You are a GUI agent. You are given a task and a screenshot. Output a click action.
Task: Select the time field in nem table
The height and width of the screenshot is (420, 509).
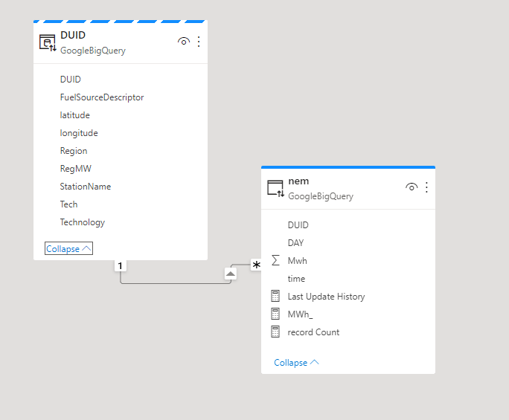coord(296,278)
